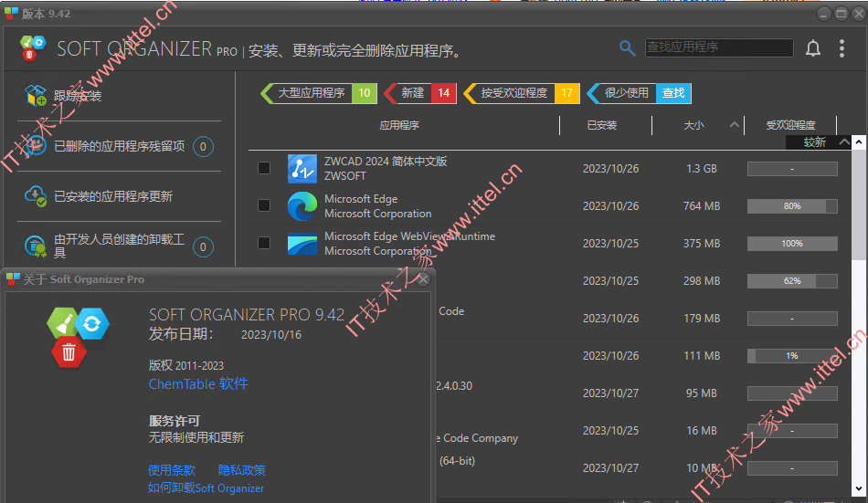The width and height of the screenshot is (868, 503).
Task: Tick the Edge WebView2 Runtime checkbox
Action: (x=264, y=243)
